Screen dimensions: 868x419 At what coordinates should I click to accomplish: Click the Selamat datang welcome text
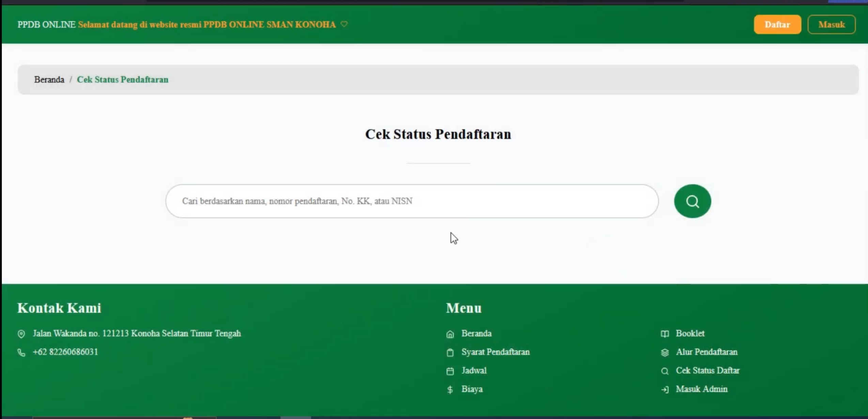pos(207,25)
